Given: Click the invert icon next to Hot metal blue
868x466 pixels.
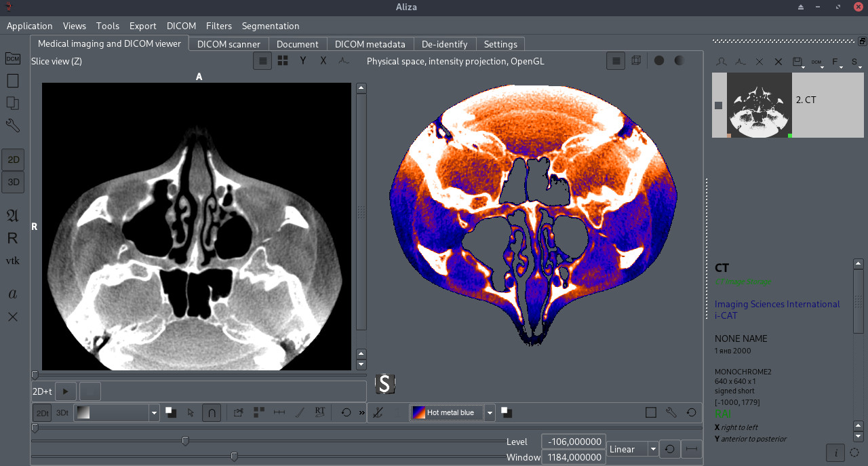Looking at the screenshot, I should click(x=507, y=412).
